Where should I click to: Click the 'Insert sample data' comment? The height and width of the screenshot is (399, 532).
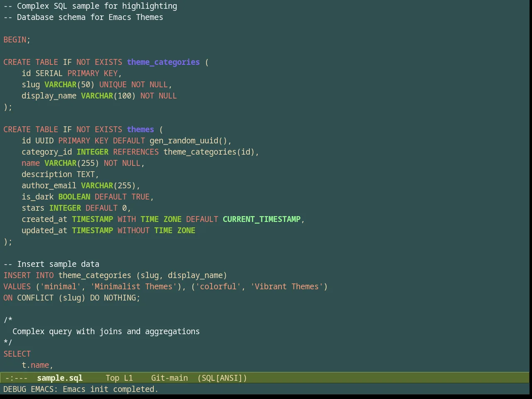coord(52,264)
